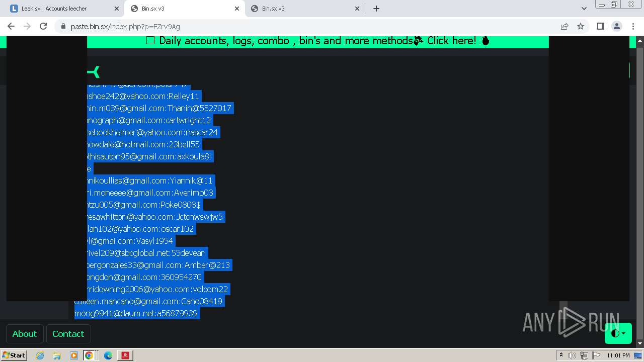Open the volume speaker tray icon

tap(572, 355)
